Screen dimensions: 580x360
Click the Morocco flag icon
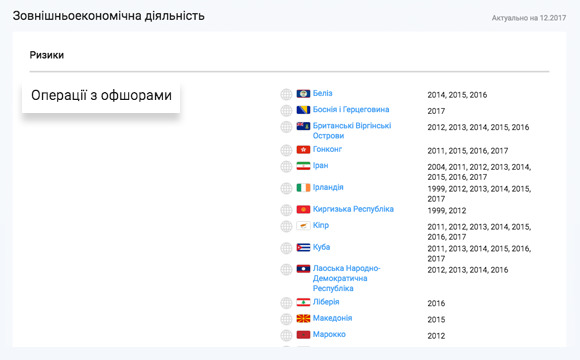click(303, 335)
